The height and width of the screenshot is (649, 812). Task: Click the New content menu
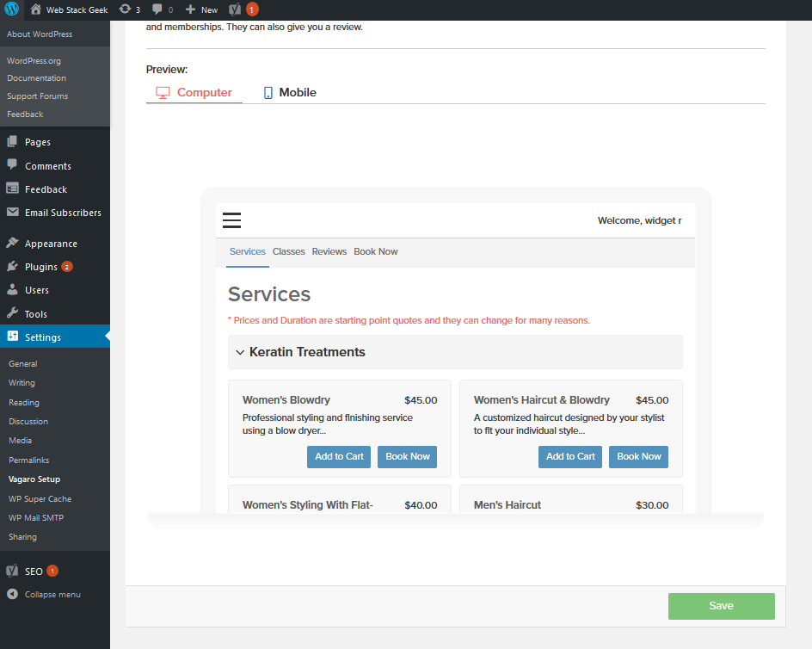click(202, 10)
